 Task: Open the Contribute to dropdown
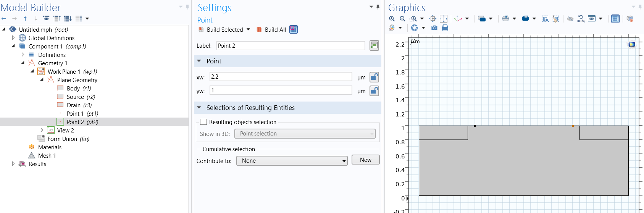click(x=292, y=161)
